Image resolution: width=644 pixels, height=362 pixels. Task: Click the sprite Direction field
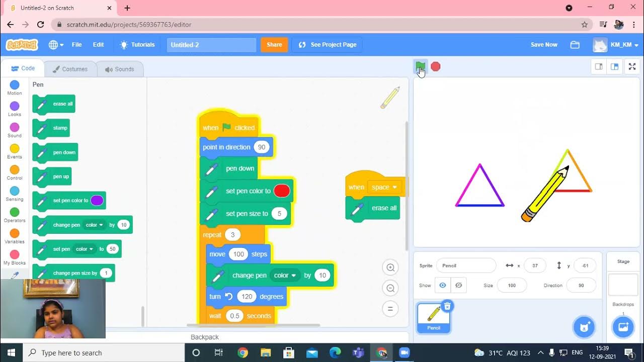(x=581, y=285)
